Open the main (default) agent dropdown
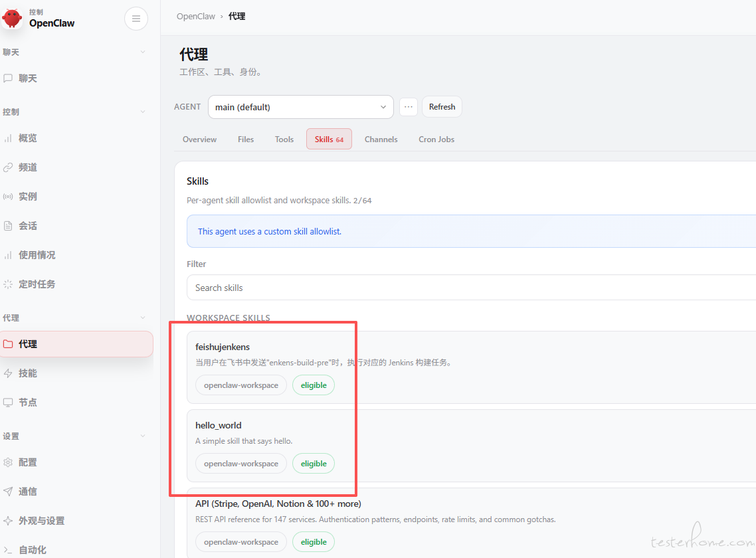756x558 pixels. 300,107
